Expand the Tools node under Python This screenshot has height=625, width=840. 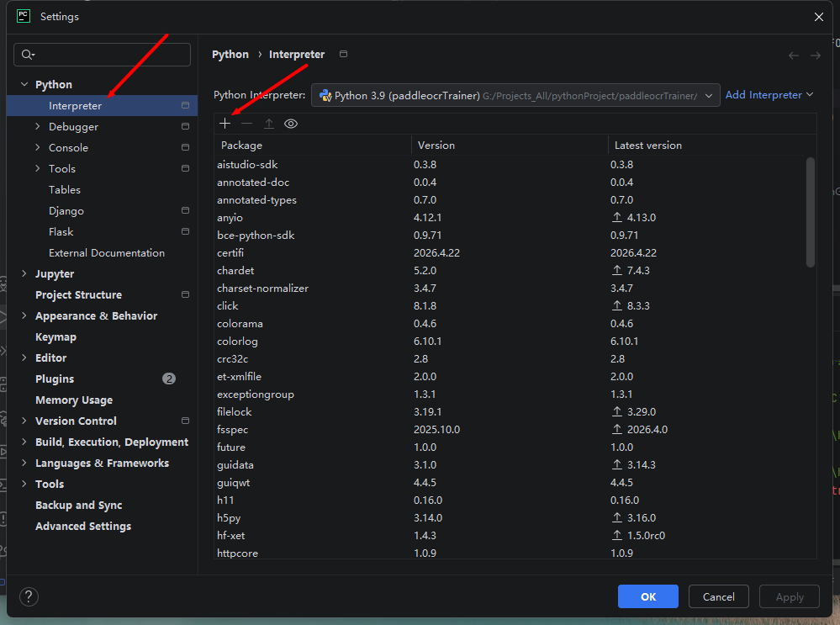38,168
